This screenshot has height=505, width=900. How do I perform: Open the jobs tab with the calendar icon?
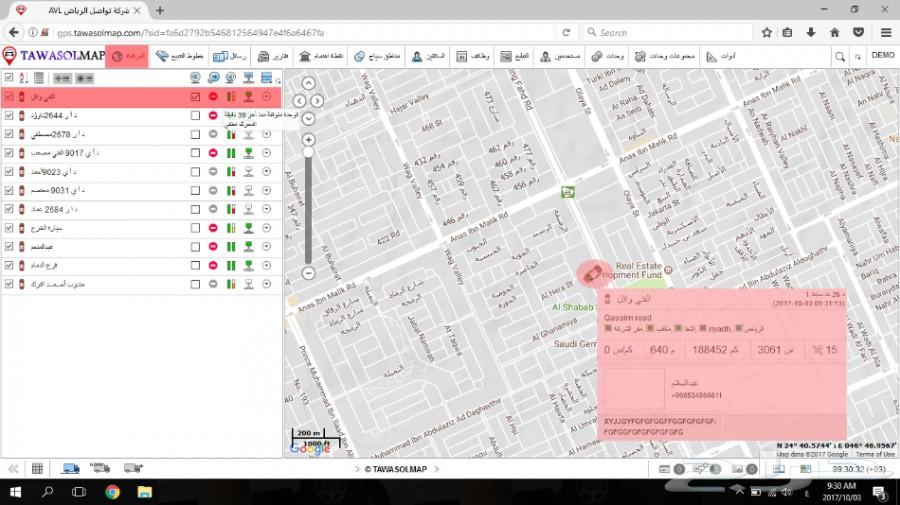tap(472, 56)
